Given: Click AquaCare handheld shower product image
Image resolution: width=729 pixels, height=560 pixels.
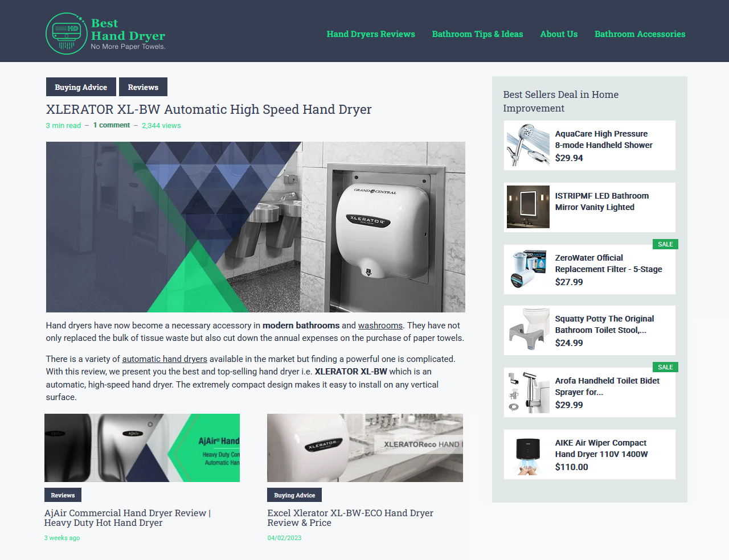Looking at the screenshot, I should (528, 145).
